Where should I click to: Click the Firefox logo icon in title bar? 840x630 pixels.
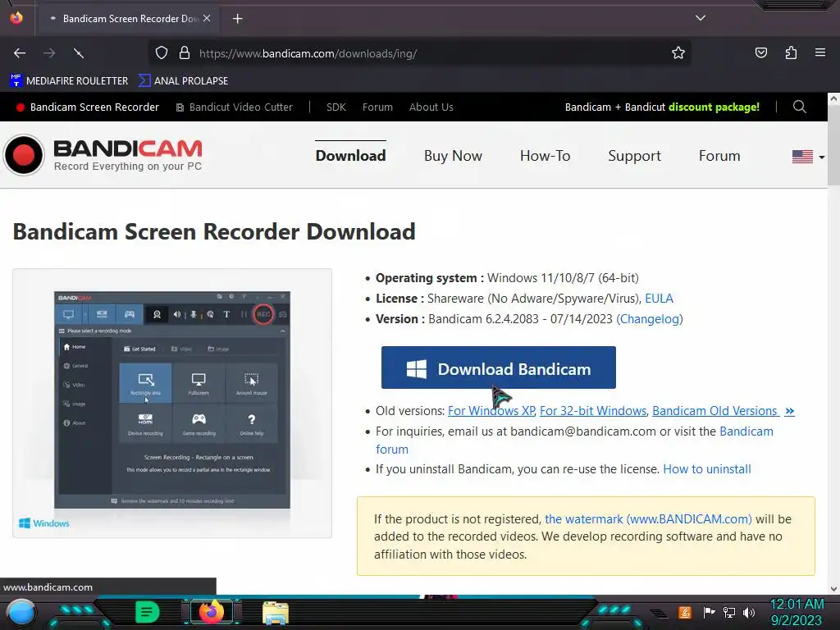click(x=16, y=18)
